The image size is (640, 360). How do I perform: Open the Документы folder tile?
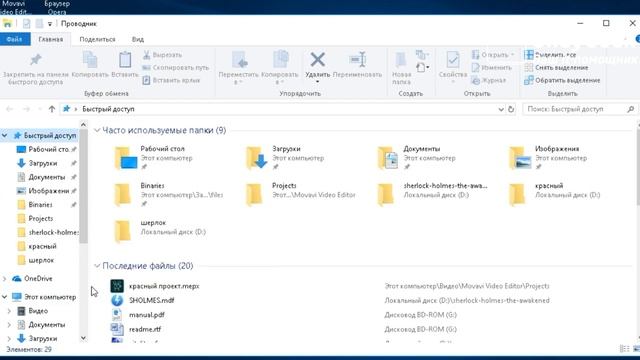[x=417, y=158]
